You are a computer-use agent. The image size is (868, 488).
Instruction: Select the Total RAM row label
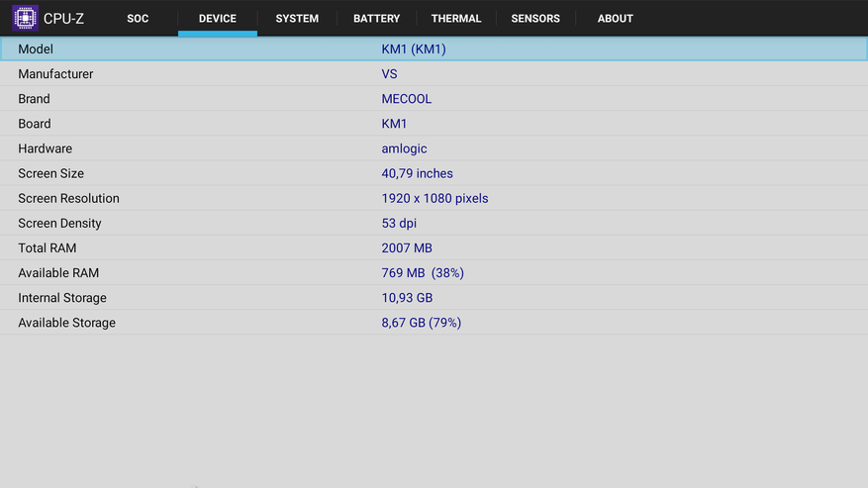[48, 248]
